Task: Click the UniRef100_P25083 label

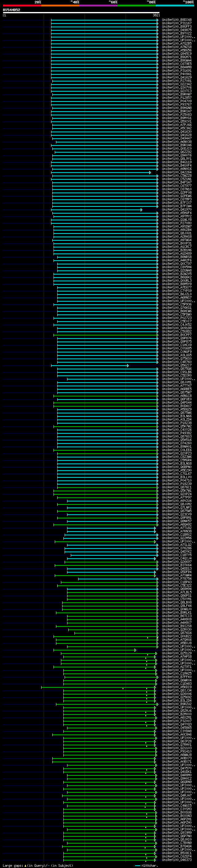Action: [x=176, y=115]
